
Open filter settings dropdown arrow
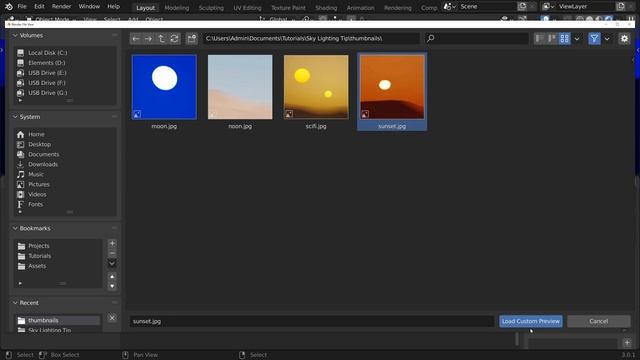point(607,39)
